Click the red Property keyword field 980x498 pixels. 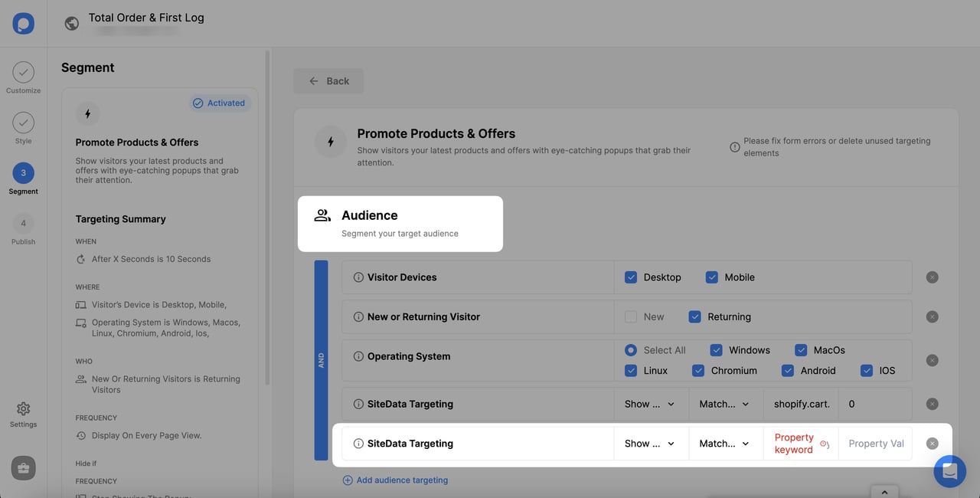[x=801, y=444]
